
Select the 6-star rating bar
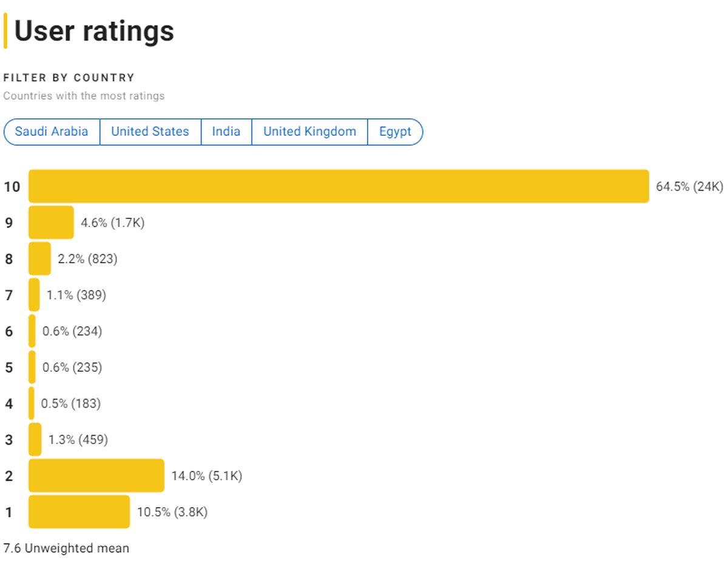click(32, 331)
